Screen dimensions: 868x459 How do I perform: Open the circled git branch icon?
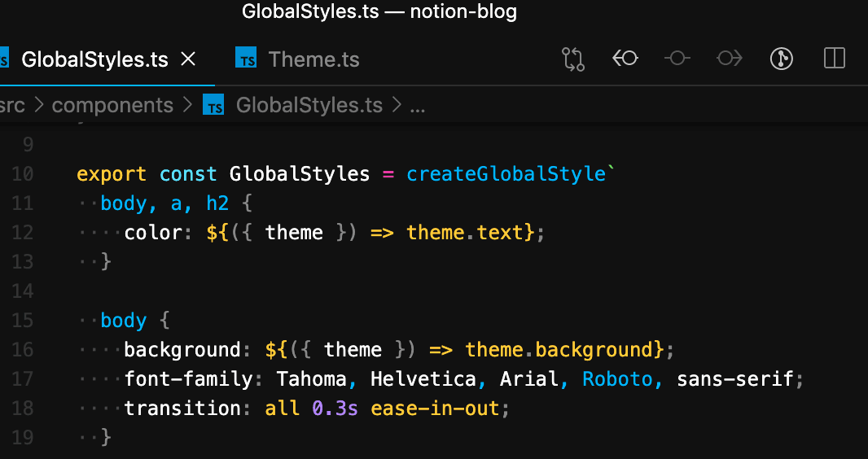pos(782,59)
